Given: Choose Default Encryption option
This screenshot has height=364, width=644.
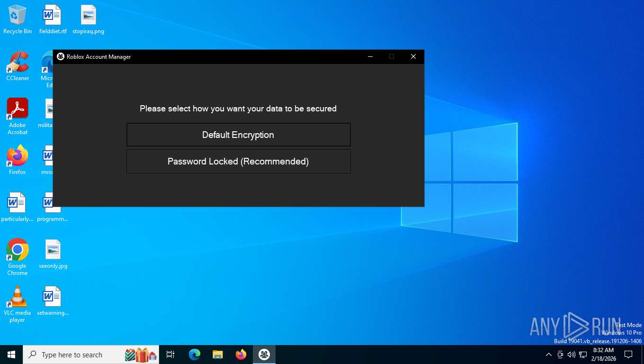Looking at the screenshot, I should point(238,135).
